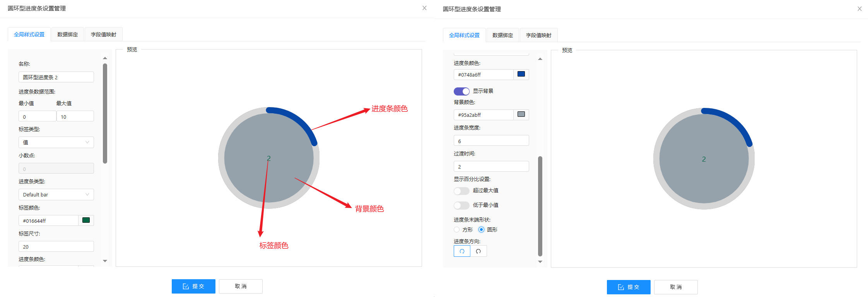Click the 最小值 input showing 0

click(x=38, y=116)
